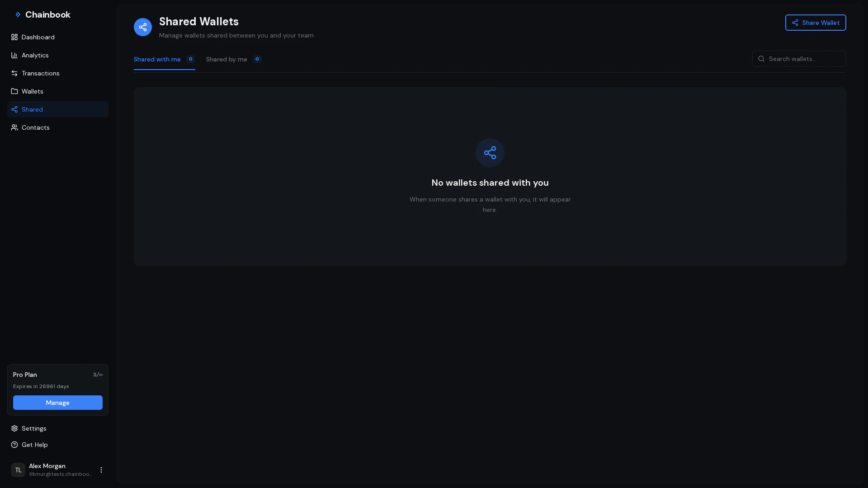Click the blue share icon next to Shared Wallets

[x=143, y=27]
